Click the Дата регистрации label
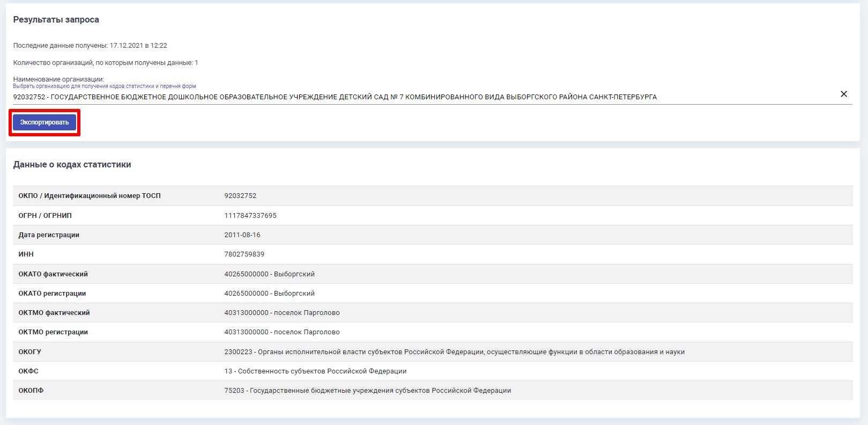 49,235
